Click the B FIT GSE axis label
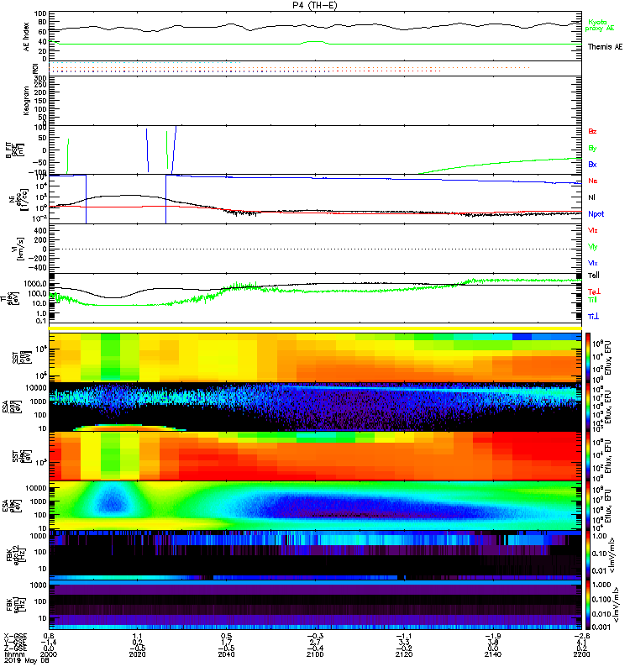630x672 pixels. (14, 150)
